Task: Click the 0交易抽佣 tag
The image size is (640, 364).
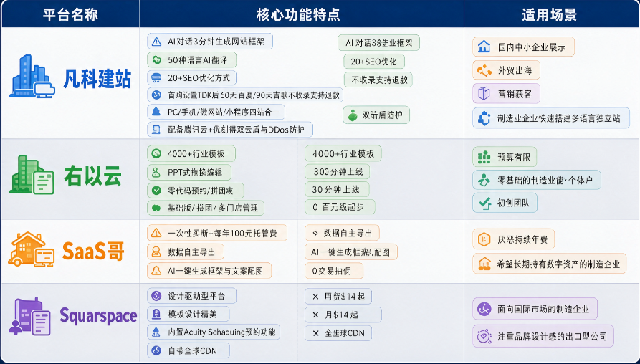Action: click(334, 271)
